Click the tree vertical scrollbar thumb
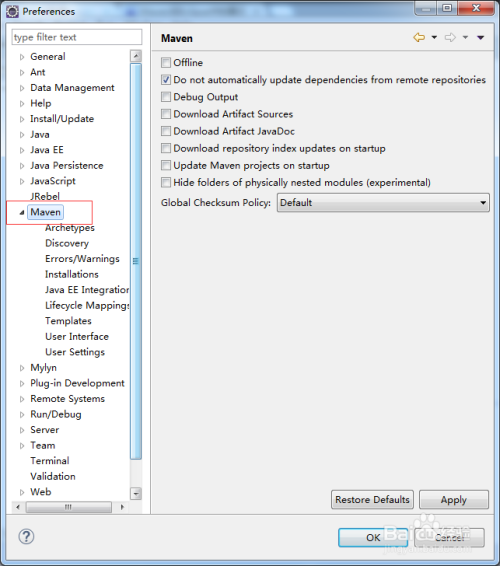 [136, 261]
